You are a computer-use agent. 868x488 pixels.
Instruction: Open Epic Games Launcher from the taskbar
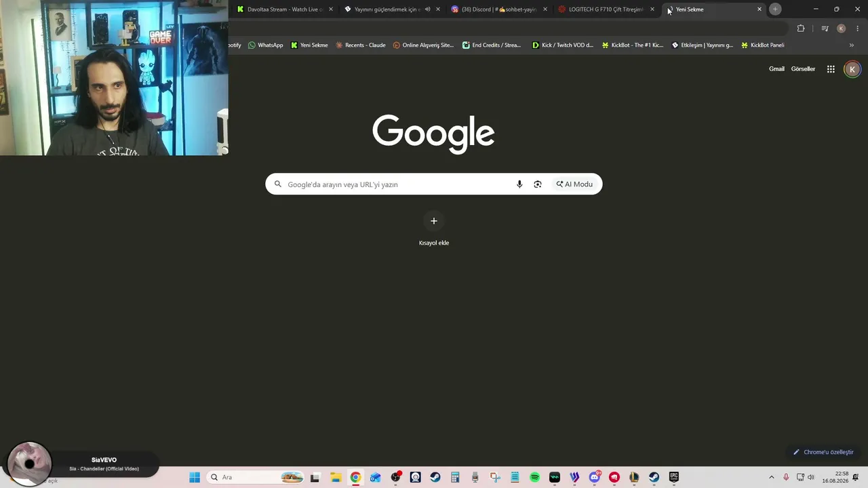point(674,477)
